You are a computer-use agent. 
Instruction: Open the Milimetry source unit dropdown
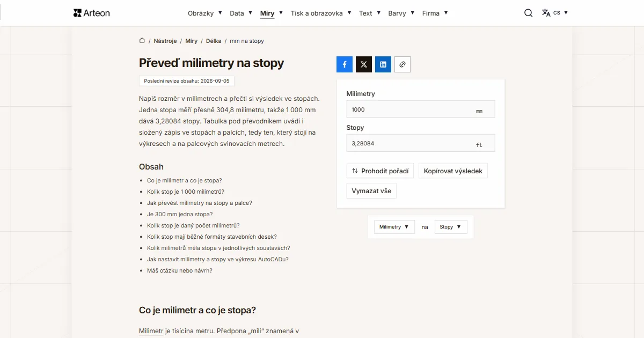[394, 227]
